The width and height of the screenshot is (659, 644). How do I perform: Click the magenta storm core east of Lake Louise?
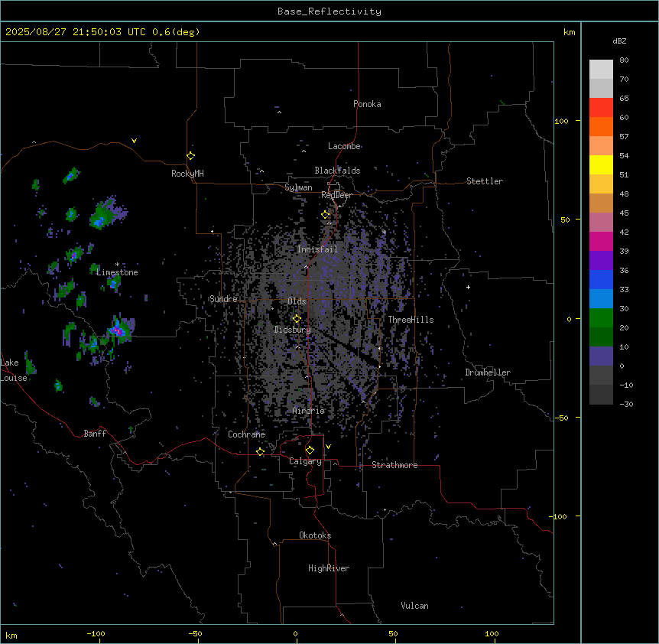pos(118,331)
